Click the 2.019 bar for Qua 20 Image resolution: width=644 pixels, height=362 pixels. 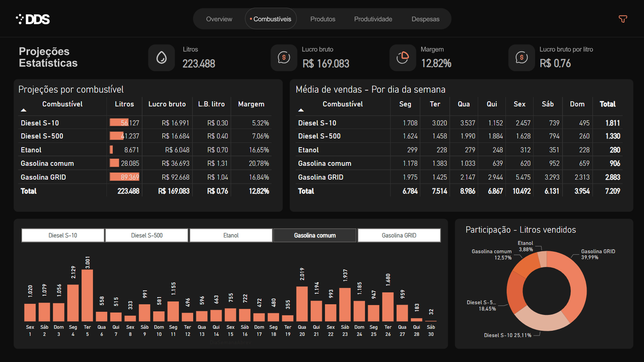click(302, 303)
